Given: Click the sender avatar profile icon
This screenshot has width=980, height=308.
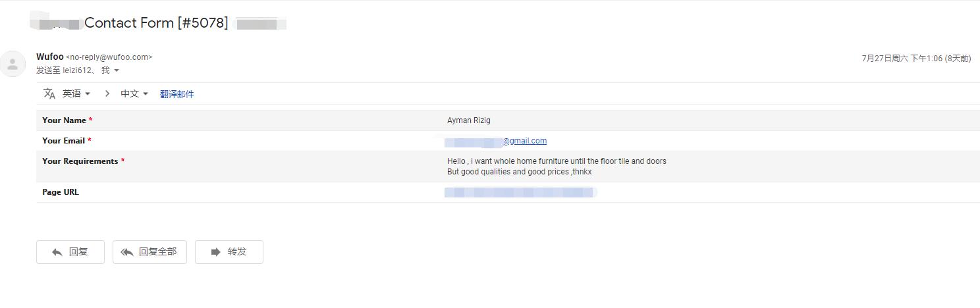Looking at the screenshot, I should pos(12,64).
